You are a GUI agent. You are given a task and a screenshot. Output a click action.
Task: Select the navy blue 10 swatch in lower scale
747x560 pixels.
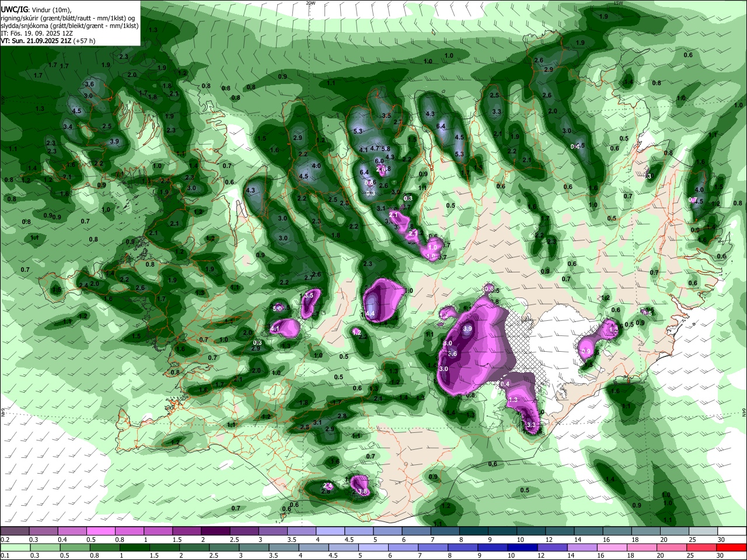(522, 547)
